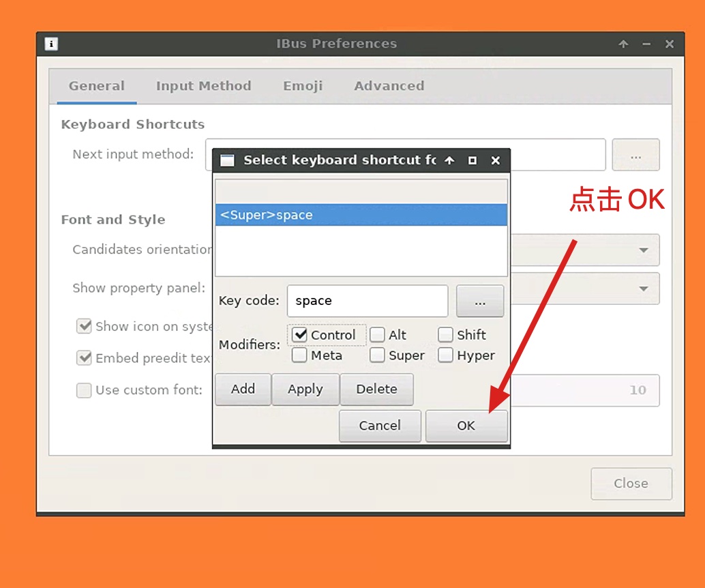Open the Emoji tab

303,86
